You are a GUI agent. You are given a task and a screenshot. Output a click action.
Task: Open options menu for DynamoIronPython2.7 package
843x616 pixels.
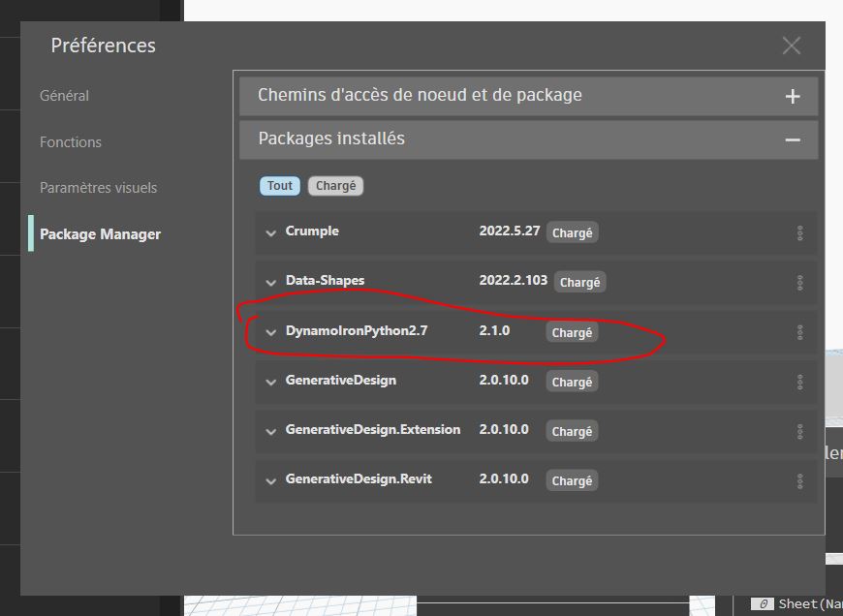pyautogui.click(x=799, y=332)
